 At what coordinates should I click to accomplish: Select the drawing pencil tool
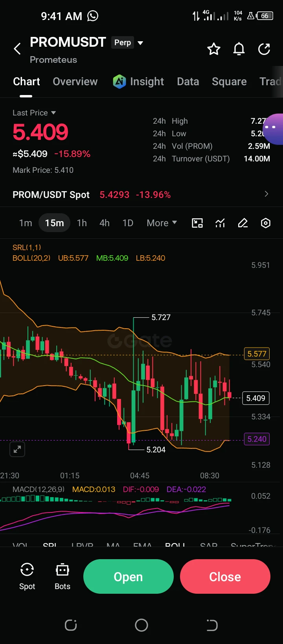click(243, 223)
